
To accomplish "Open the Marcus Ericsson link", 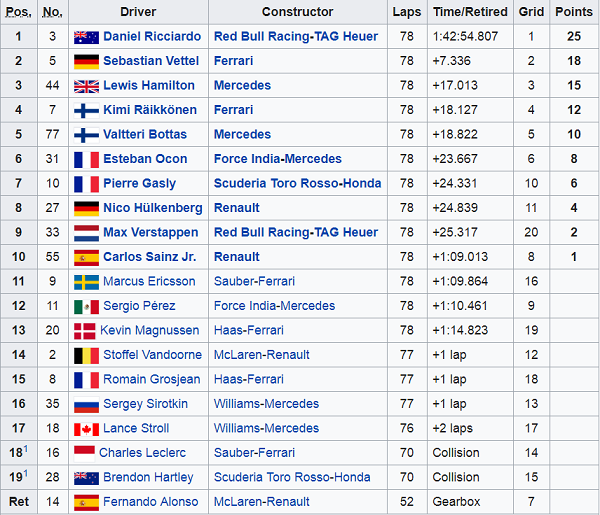I will pos(149,281).
